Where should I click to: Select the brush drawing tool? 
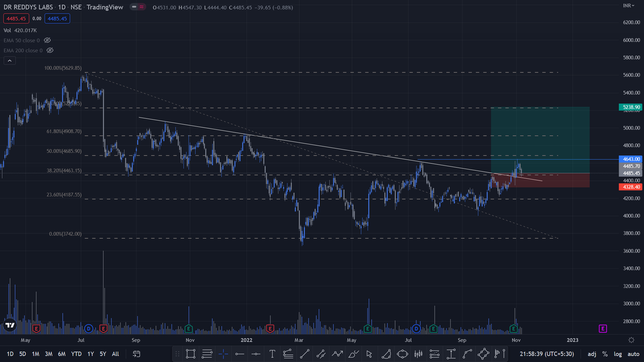pyautogui.click(x=353, y=353)
